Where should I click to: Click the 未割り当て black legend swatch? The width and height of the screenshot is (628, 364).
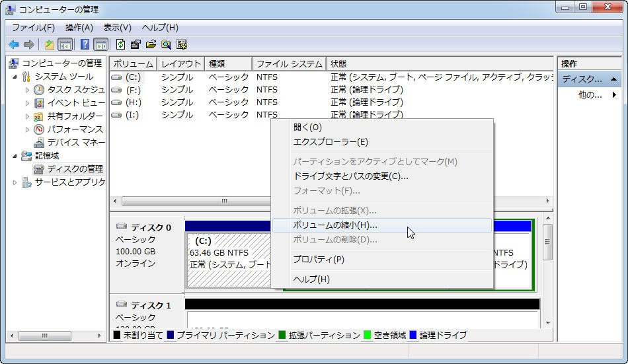click(117, 335)
